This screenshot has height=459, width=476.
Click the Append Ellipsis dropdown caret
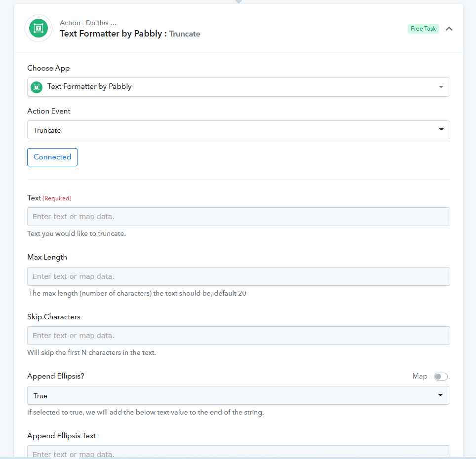click(x=440, y=395)
